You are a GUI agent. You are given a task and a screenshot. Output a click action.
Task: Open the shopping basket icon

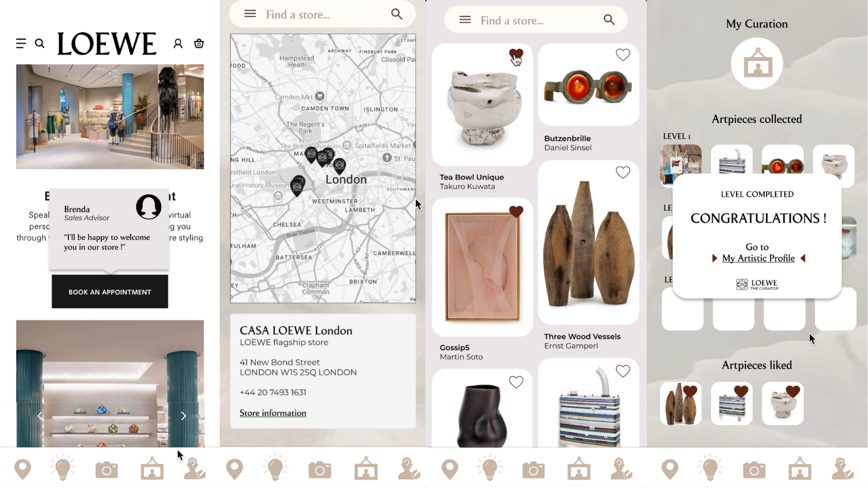(x=199, y=43)
